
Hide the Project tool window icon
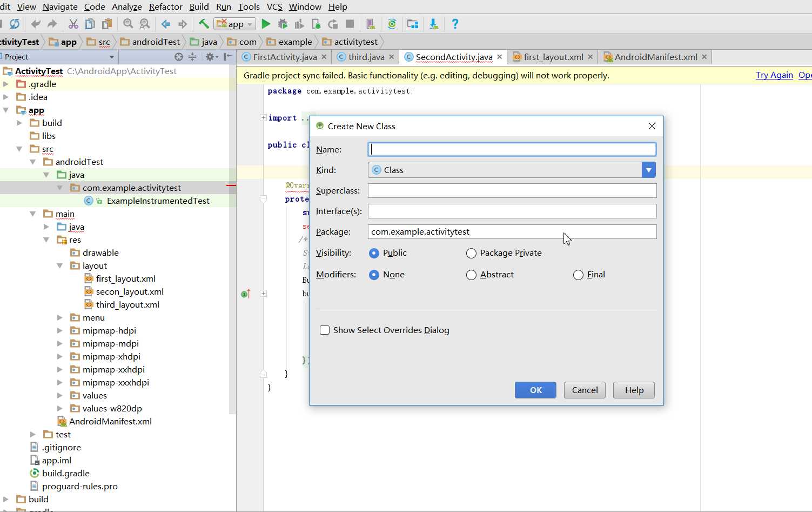tap(228, 57)
